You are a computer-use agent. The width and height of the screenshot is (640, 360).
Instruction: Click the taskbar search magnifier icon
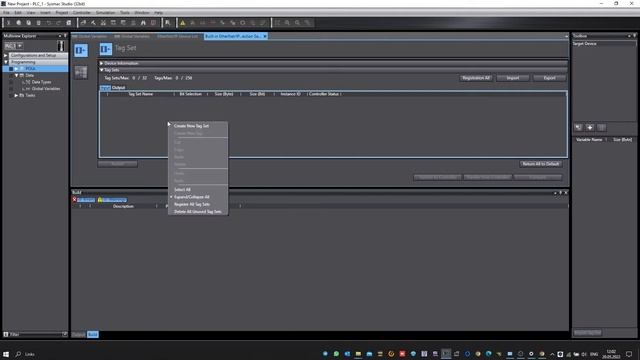click(x=18, y=354)
